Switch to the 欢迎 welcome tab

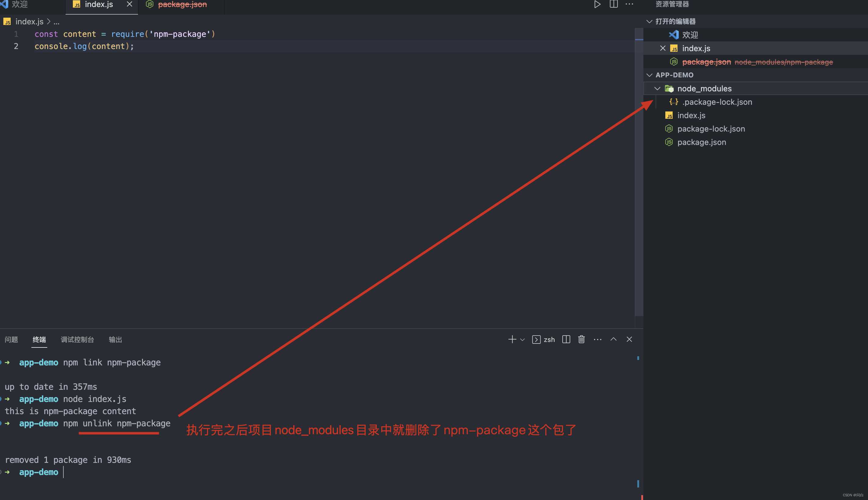pyautogui.click(x=20, y=5)
